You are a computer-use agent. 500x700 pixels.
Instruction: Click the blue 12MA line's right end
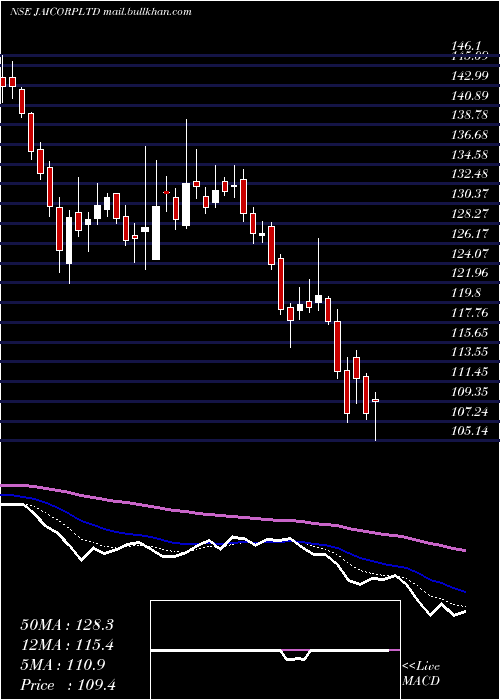[464, 592]
